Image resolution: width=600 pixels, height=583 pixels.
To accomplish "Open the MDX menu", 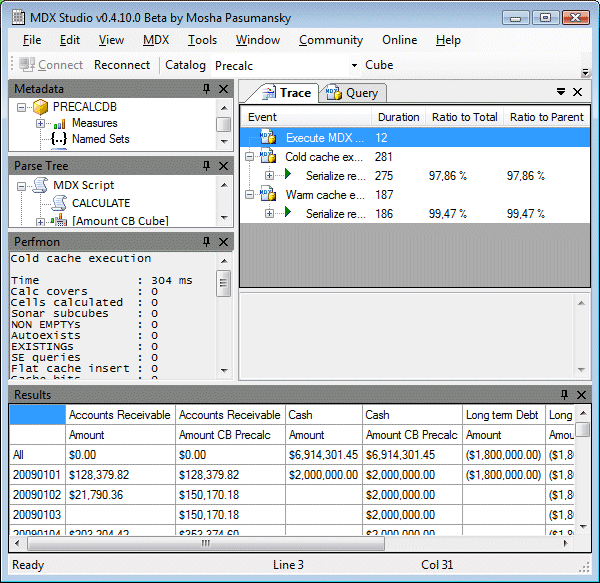I will coord(156,40).
